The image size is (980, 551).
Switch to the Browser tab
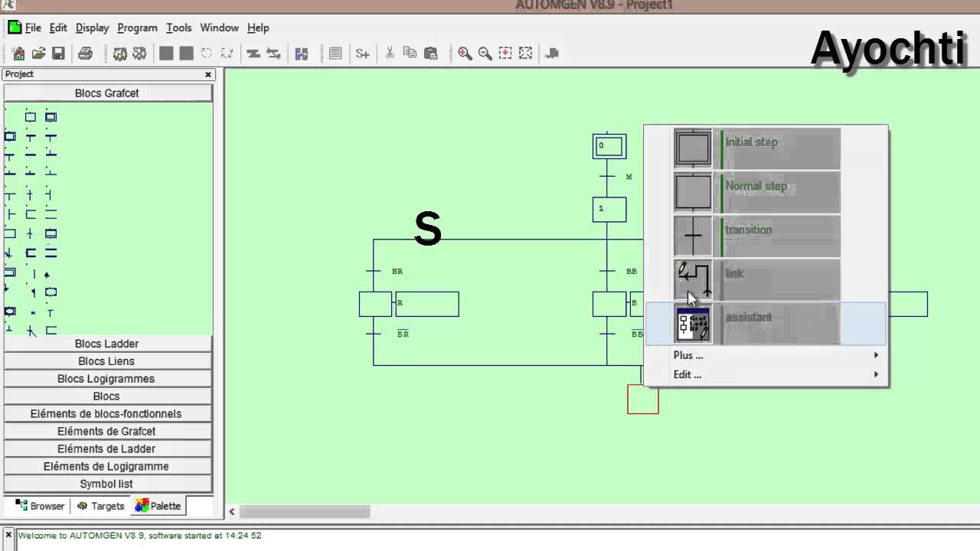click(x=39, y=506)
